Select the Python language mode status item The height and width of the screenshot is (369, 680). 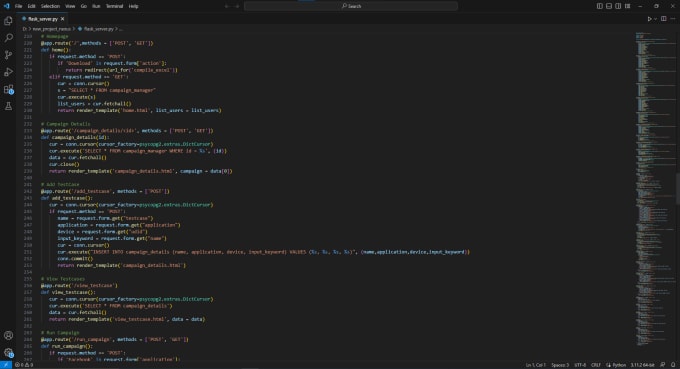616,365
